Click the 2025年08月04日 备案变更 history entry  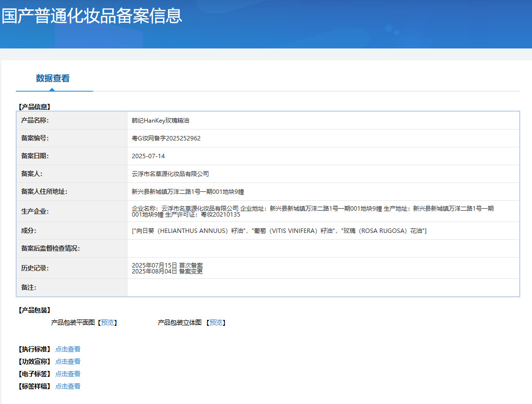tap(167, 271)
